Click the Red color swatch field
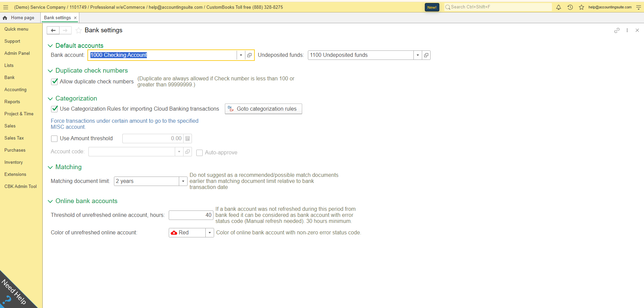Screen dimensions: 644x308 (x=187, y=233)
